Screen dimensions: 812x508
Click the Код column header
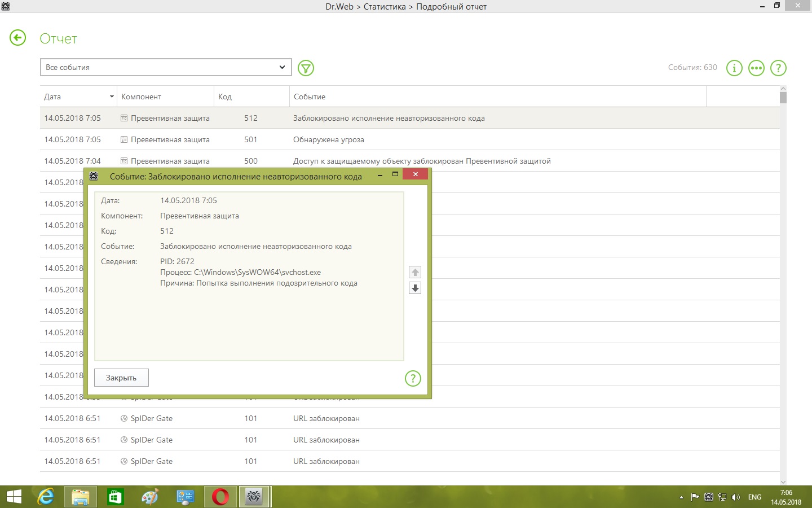251,97
